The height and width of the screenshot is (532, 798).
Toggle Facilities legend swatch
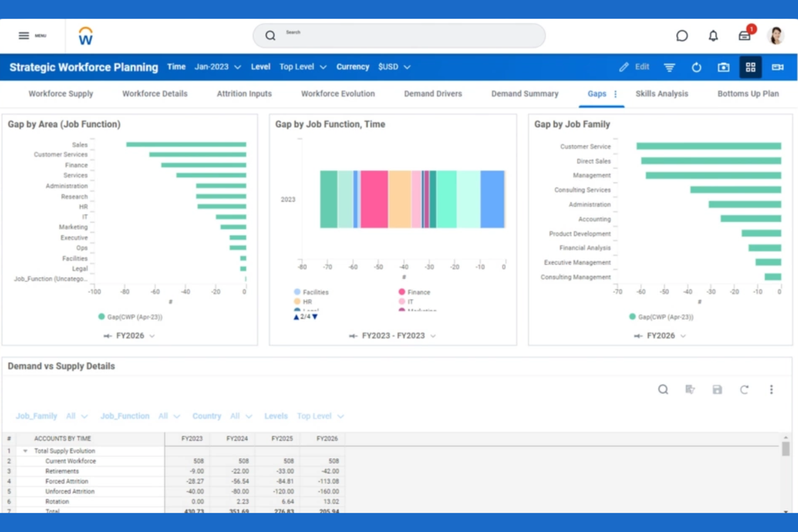click(297, 292)
